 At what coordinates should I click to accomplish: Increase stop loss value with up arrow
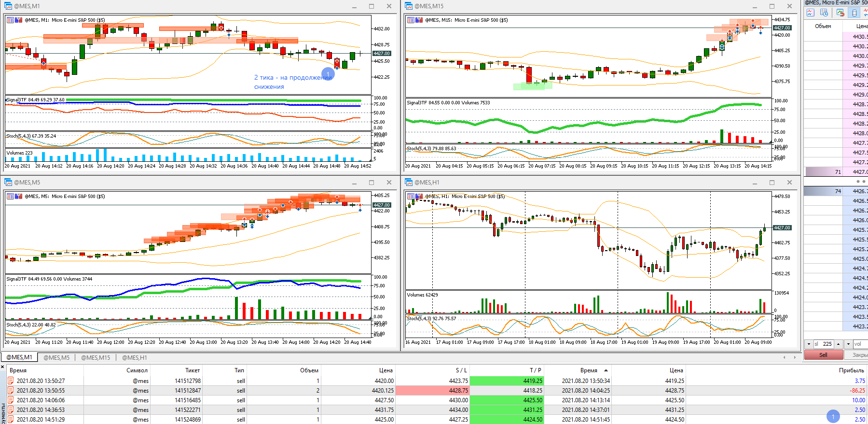(839, 344)
